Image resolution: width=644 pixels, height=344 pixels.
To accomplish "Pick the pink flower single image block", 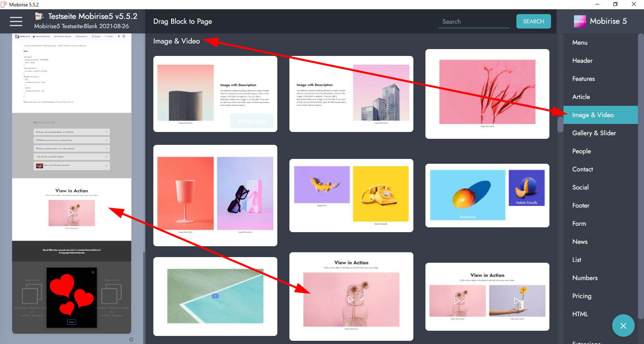I will tap(487, 94).
